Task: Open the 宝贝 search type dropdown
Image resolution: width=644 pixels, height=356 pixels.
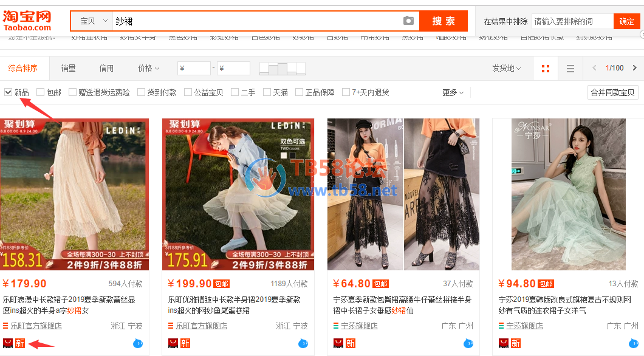Action: pos(92,21)
